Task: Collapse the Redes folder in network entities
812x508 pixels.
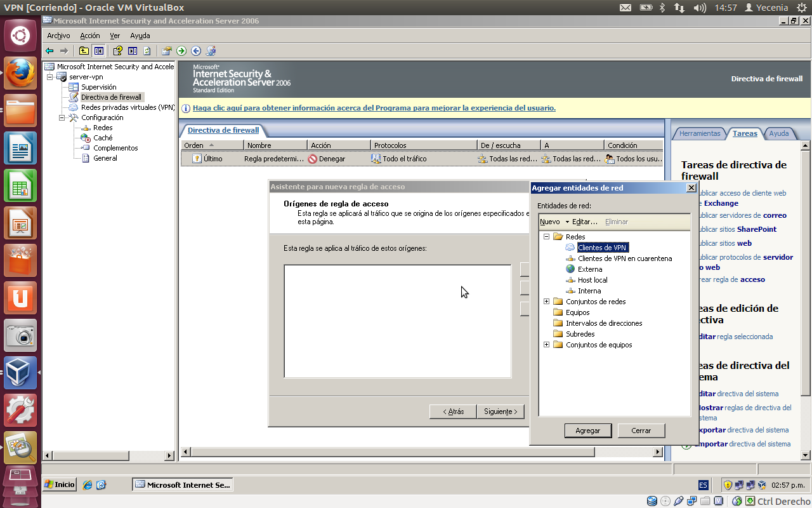Action: coord(546,236)
